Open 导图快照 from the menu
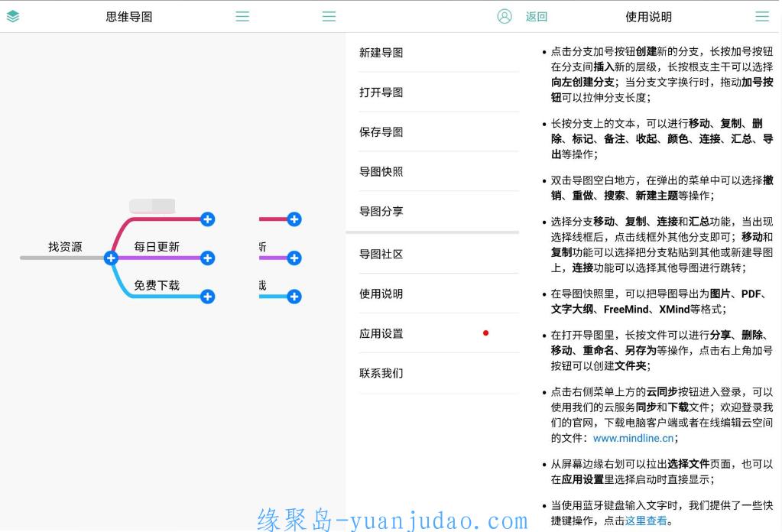Image resolution: width=782 pixels, height=532 pixels. 381,172
